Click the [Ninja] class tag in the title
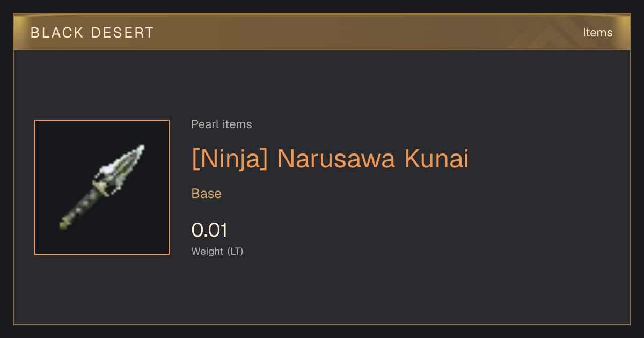The width and height of the screenshot is (644, 338). pos(230,160)
